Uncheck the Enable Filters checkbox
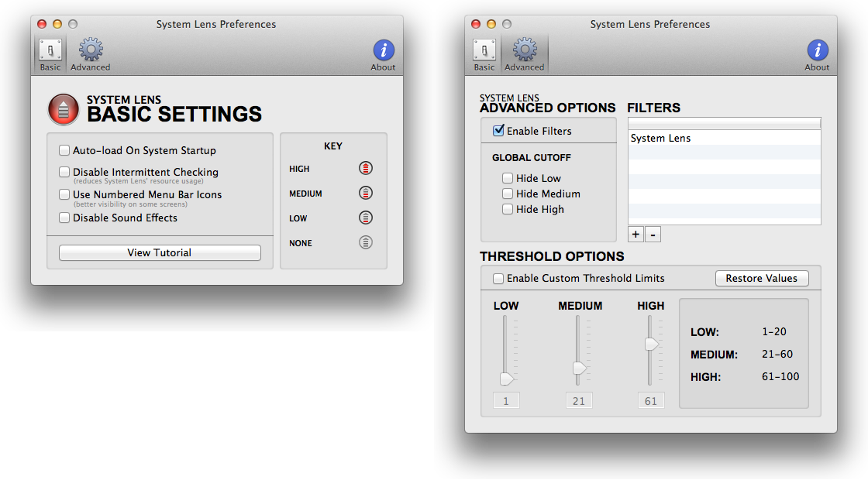Screen dimensions: 868x480 tap(498, 131)
